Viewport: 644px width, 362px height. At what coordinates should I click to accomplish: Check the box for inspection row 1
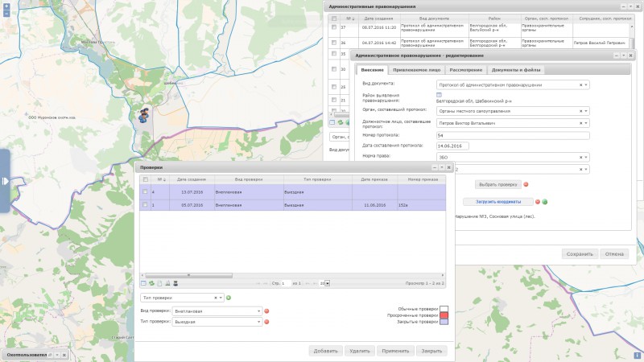[145, 206]
